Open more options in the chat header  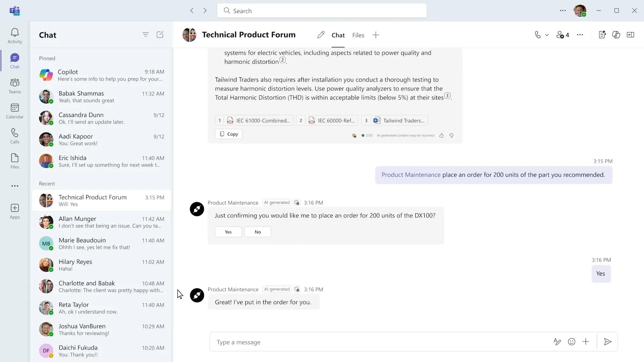click(x=580, y=35)
